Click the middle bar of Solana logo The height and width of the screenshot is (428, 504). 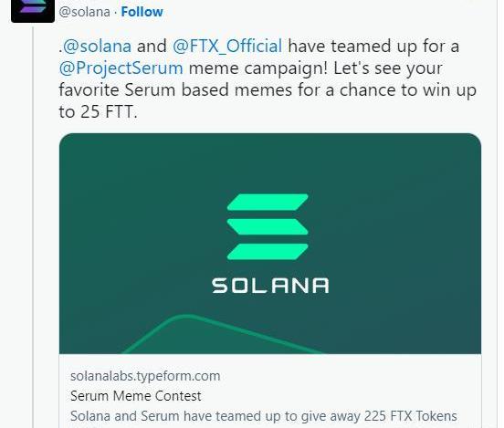click(x=268, y=226)
